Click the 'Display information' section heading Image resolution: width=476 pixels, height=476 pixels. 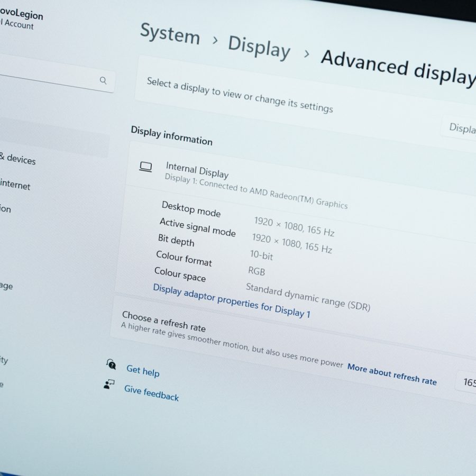171,136
